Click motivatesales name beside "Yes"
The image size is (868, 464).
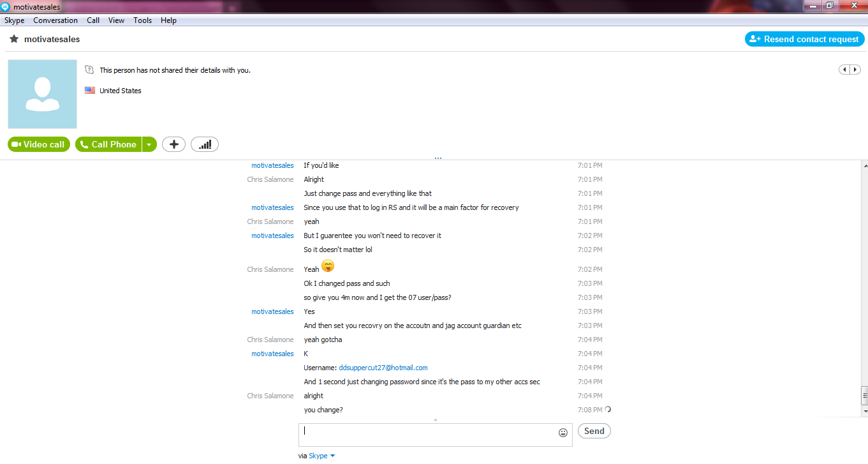pos(272,311)
